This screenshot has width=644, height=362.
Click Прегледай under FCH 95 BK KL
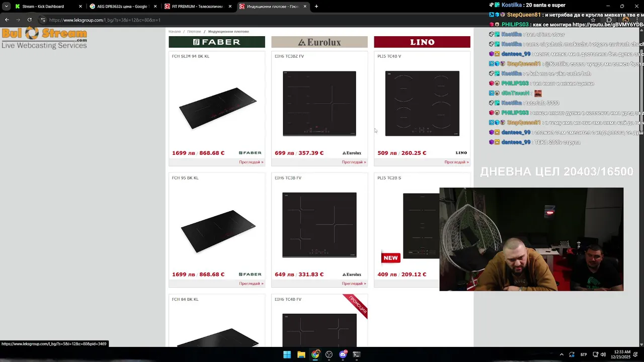[251, 284]
